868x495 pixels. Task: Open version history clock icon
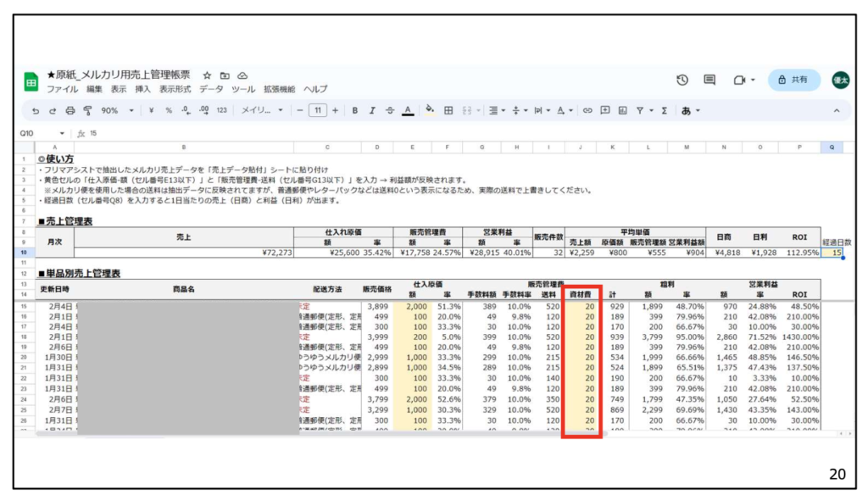pos(682,80)
